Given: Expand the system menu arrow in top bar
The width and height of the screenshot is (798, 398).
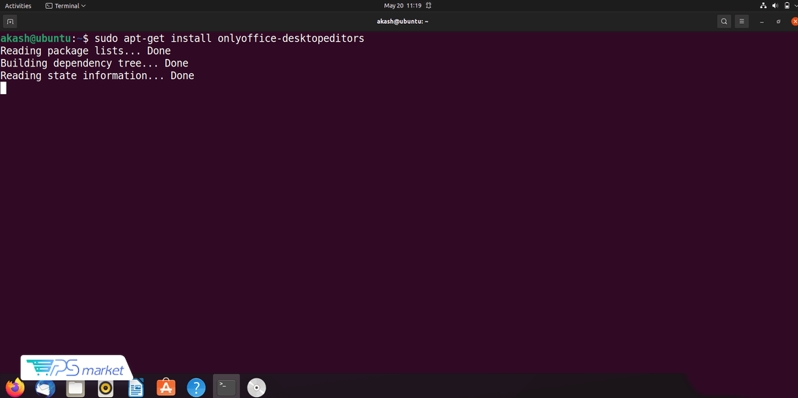Looking at the screenshot, I should 795,6.
